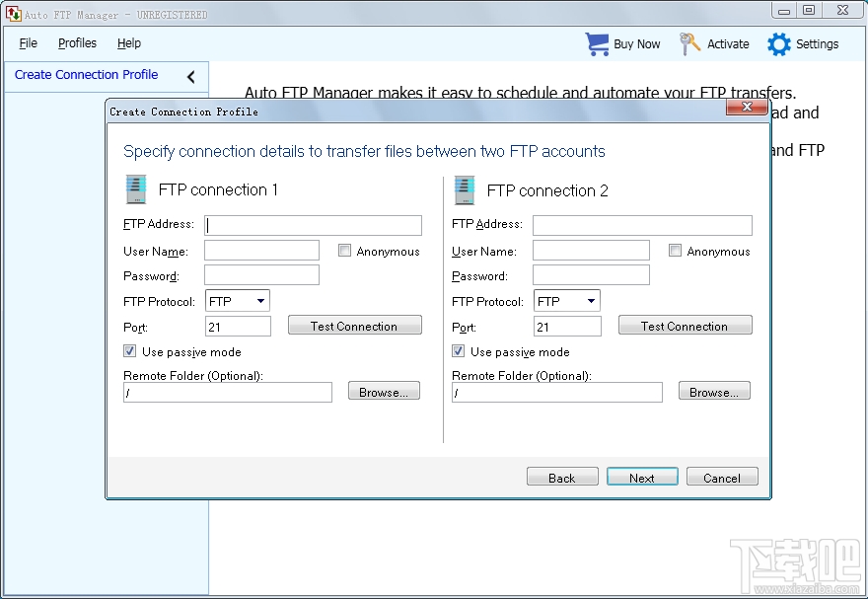This screenshot has height=599, width=868.
Task: Open the Help menu
Action: (129, 43)
